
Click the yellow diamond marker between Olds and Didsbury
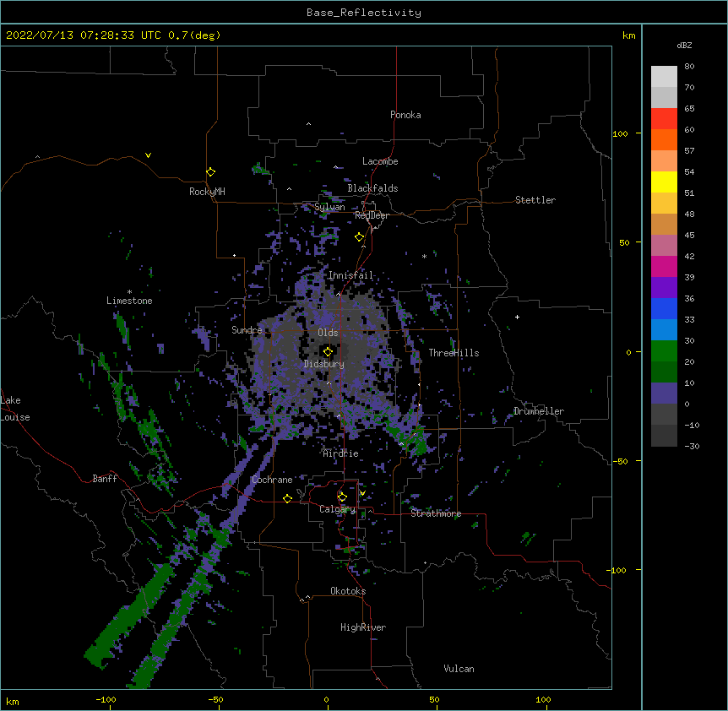point(328,351)
